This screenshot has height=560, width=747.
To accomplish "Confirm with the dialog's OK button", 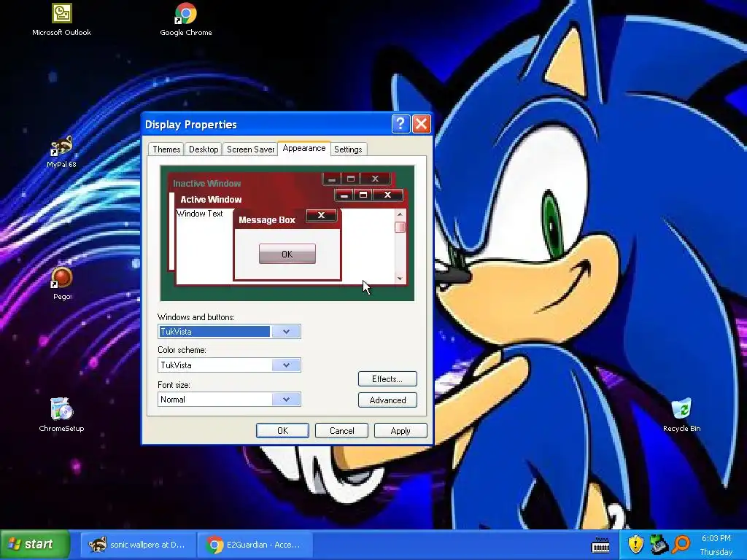I will pyautogui.click(x=282, y=430).
